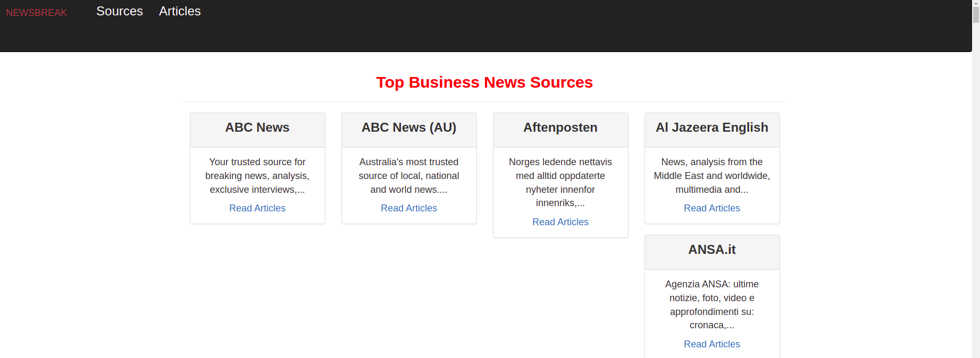Viewport: 980px width, 358px height.
Task: Click description 'Your trusted source for breaking news'
Action: pyautogui.click(x=257, y=176)
